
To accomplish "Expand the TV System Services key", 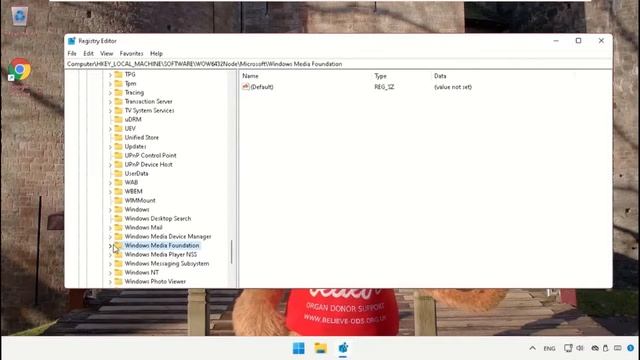I will click(110, 111).
